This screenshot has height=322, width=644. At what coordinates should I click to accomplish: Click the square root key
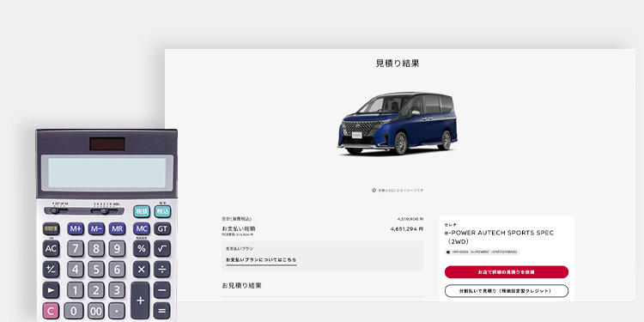(x=162, y=248)
